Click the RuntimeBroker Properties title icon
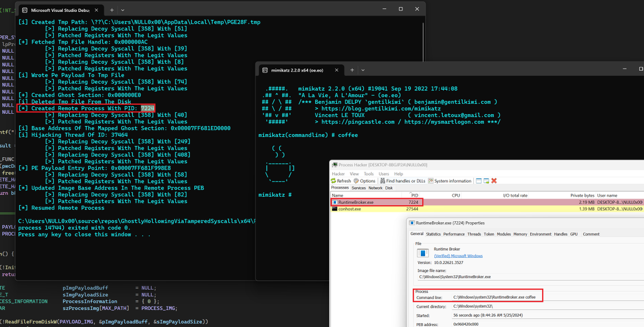The image size is (644, 327). (413, 223)
